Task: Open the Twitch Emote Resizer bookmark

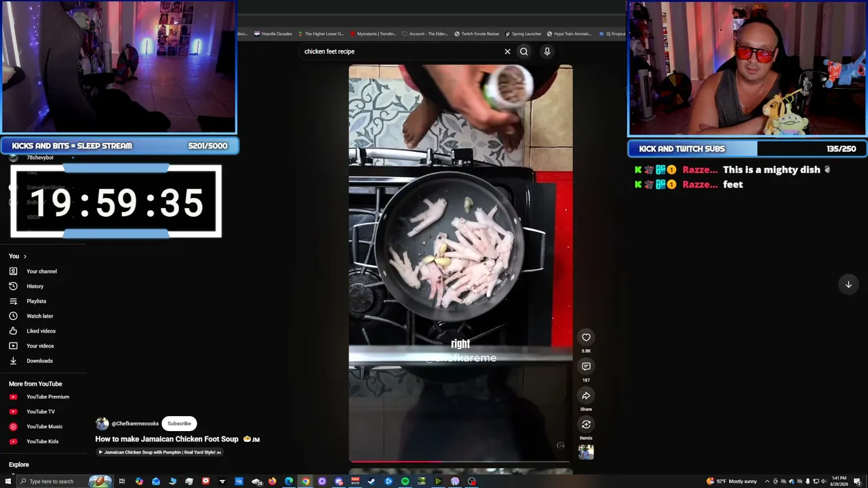Action: [477, 34]
